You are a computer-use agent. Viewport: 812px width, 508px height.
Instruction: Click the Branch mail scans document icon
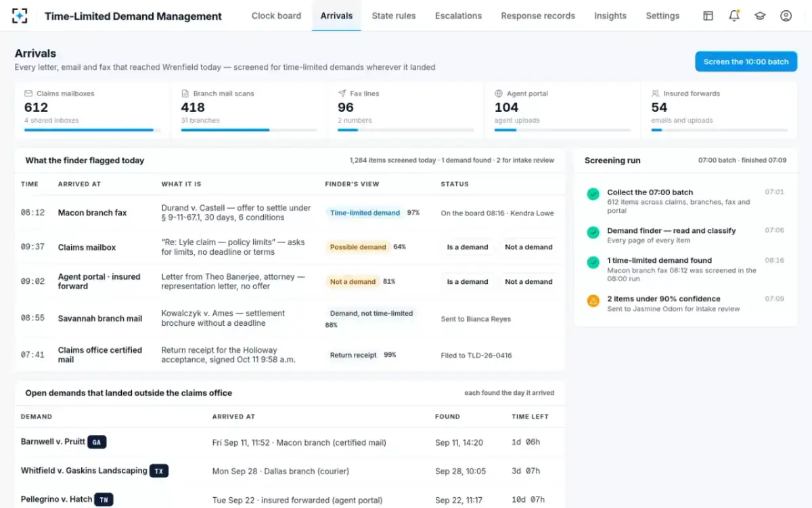(185, 93)
